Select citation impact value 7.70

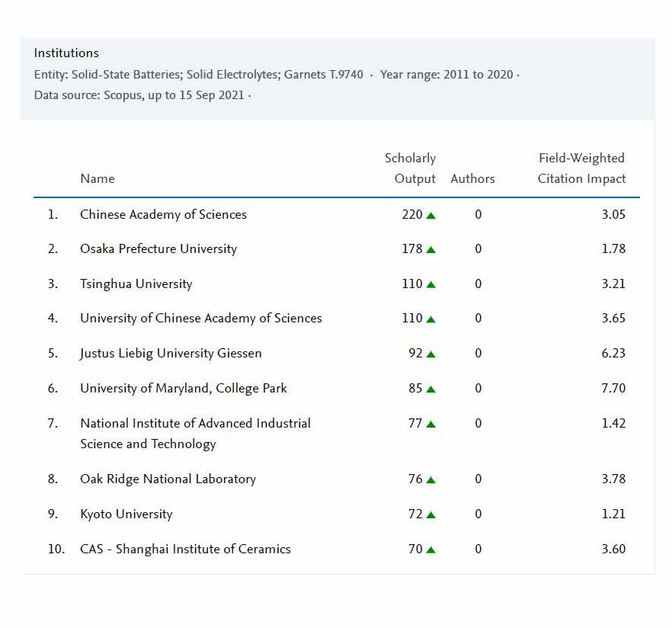pyautogui.click(x=614, y=389)
